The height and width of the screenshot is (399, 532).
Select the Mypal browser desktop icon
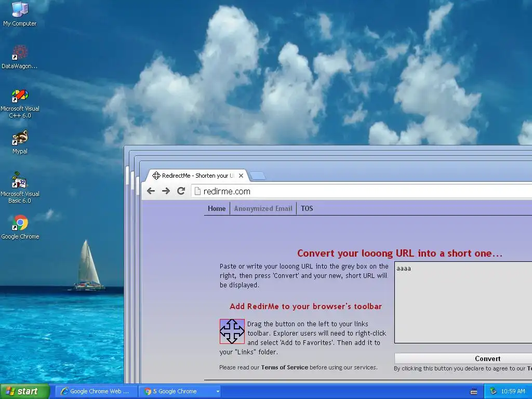pos(20,142)
